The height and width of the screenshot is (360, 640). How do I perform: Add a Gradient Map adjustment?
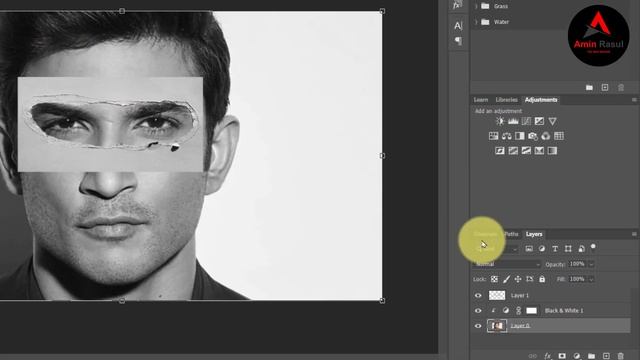[x=552, y=151]
